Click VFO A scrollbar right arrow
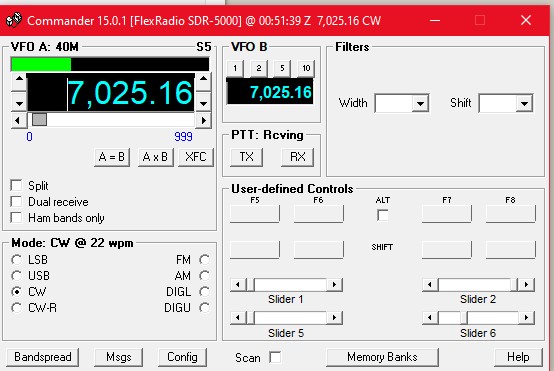Viewport: 554px width, 371px height. pos(203,120)
